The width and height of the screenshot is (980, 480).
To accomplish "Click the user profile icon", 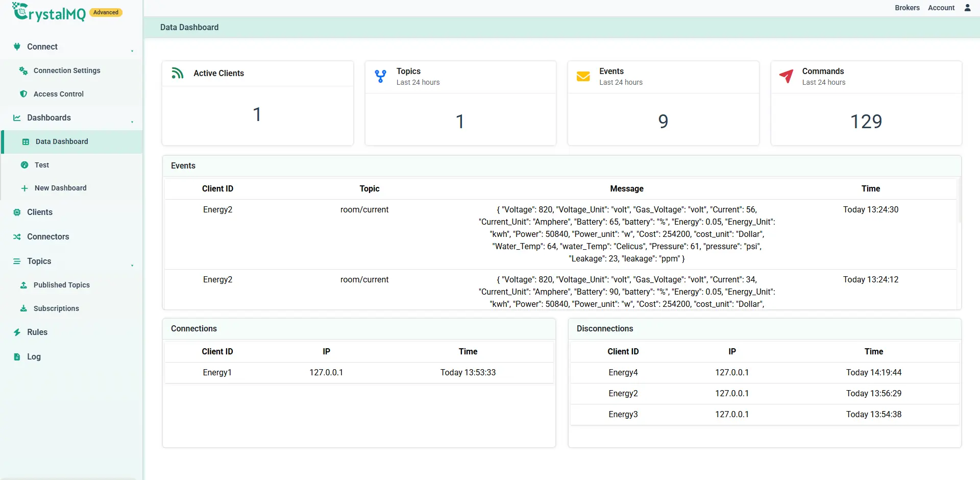I will (x=967, y=8).
